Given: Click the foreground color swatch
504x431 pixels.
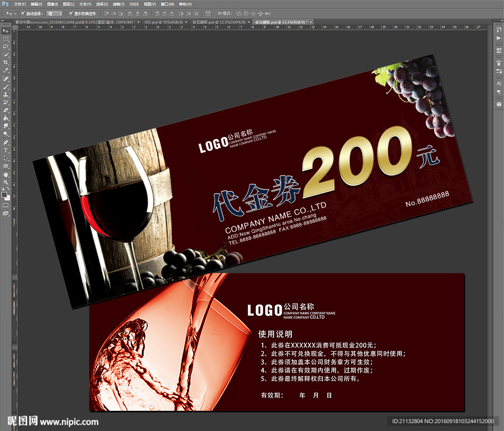Looking at the screenshot, I should coord(4,195).
